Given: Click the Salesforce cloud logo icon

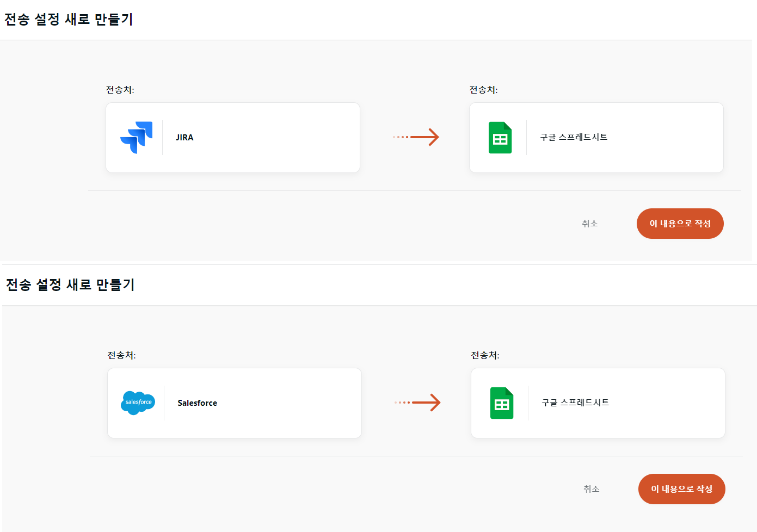Looking at the screenshot, I should coord(138,403).
